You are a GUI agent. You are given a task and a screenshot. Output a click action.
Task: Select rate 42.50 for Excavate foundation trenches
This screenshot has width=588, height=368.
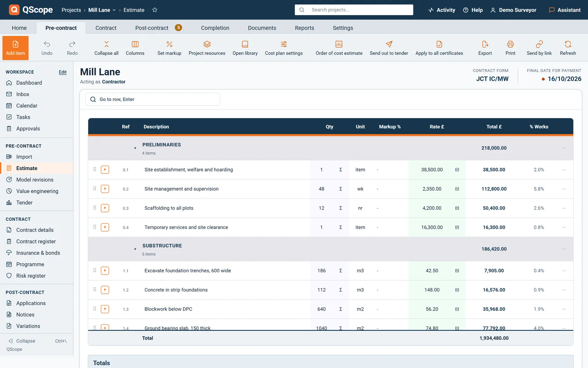(432, 271)
